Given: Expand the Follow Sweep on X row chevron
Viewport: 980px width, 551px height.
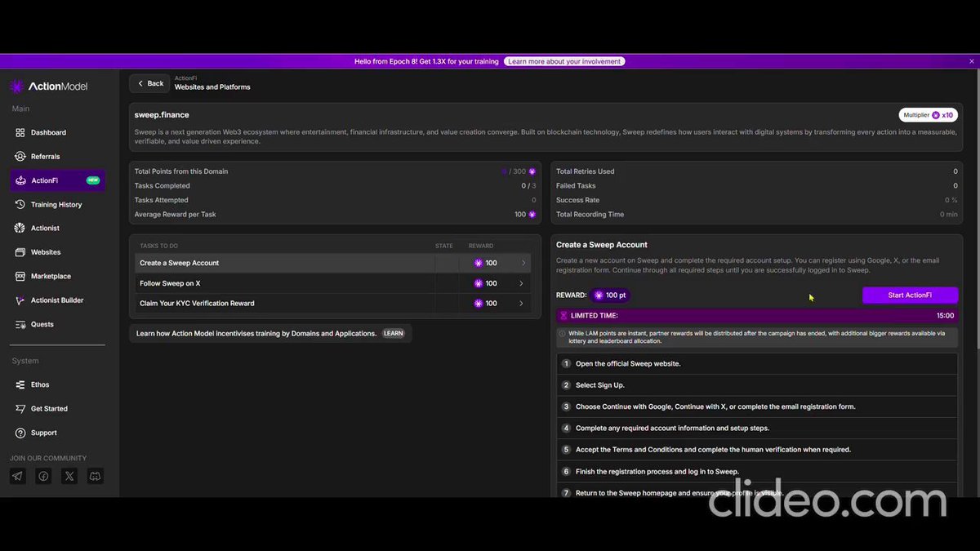Looking at the screenshot, I should click(521, 283).
